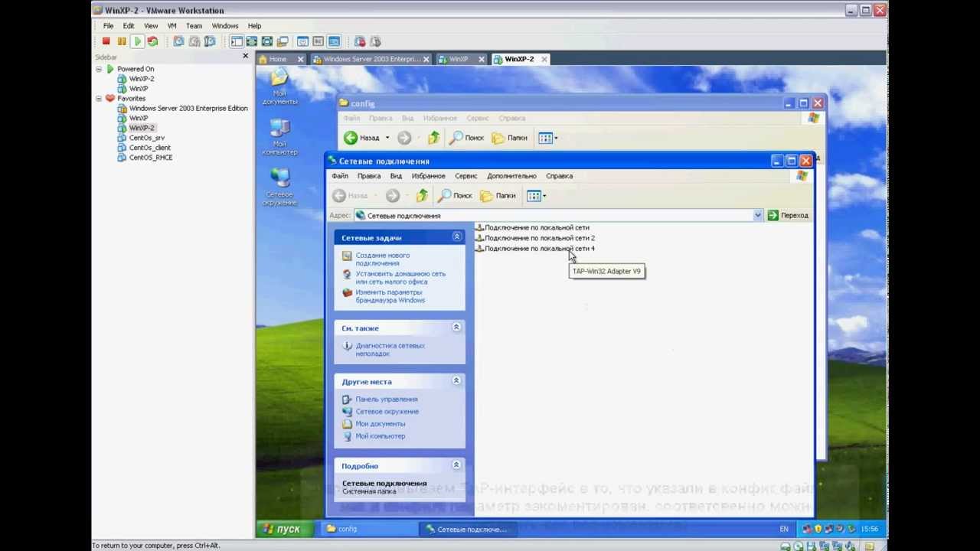This screenshot has height=551, width=980.
Task: Click Поиск in the Сетевые подключения toolbar
Action: coord(455,196)
